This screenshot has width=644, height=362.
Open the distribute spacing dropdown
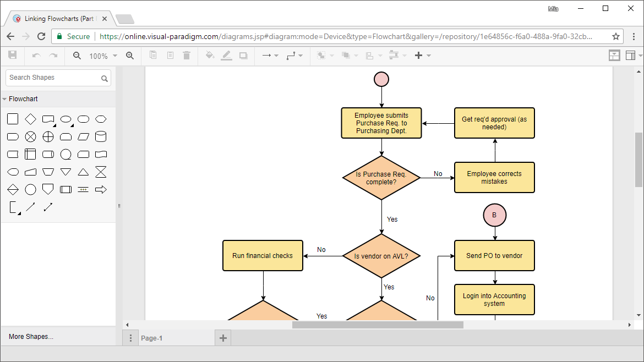tap(397, 56)
